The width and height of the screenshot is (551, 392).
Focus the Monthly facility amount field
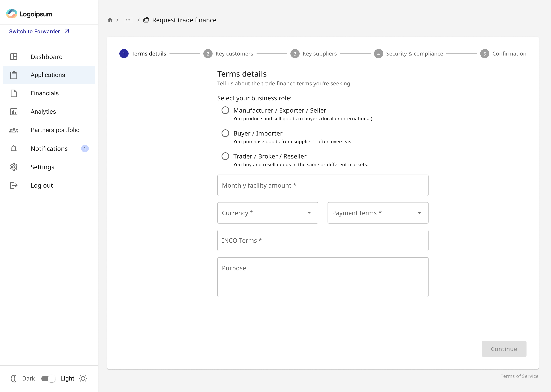click(323, 185)
